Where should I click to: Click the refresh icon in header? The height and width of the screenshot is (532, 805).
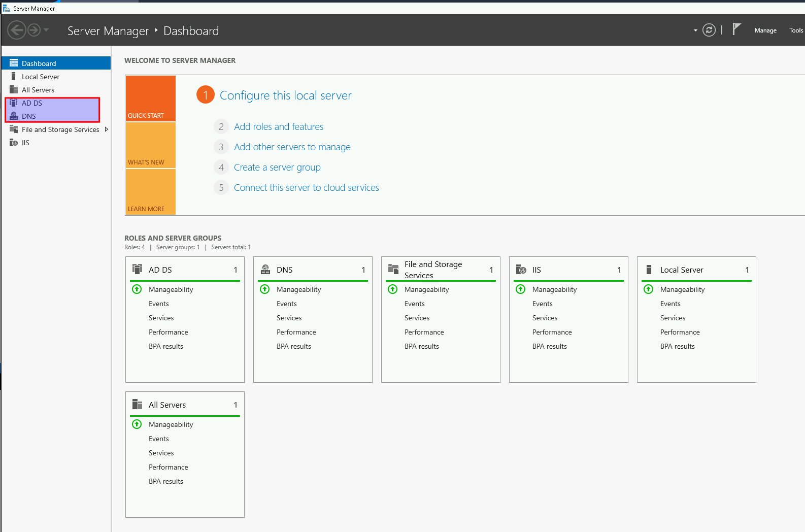coord(709,30)
